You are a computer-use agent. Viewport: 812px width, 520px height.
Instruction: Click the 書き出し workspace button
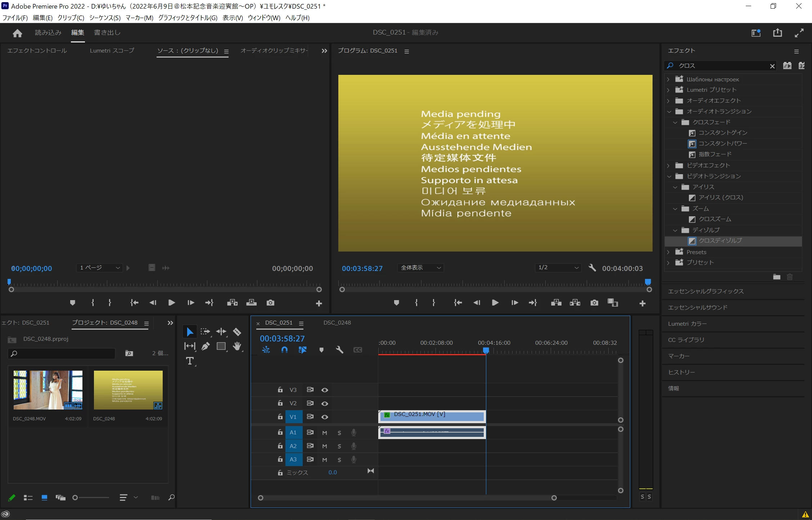(107, 33)
